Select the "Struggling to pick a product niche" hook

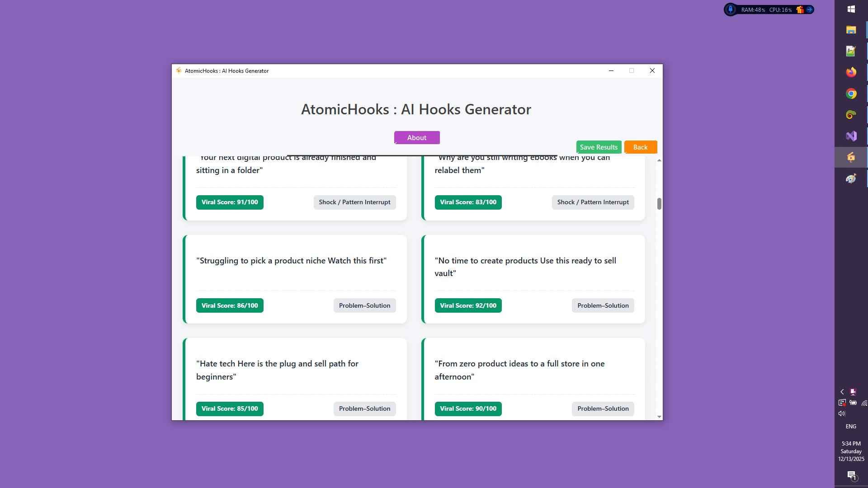(292, 261)
